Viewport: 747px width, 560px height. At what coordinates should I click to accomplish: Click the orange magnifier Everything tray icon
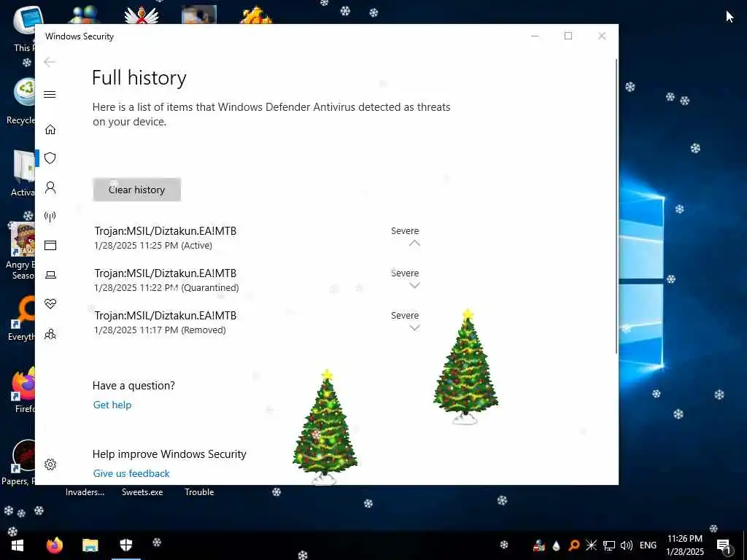(x=573, y=545)
